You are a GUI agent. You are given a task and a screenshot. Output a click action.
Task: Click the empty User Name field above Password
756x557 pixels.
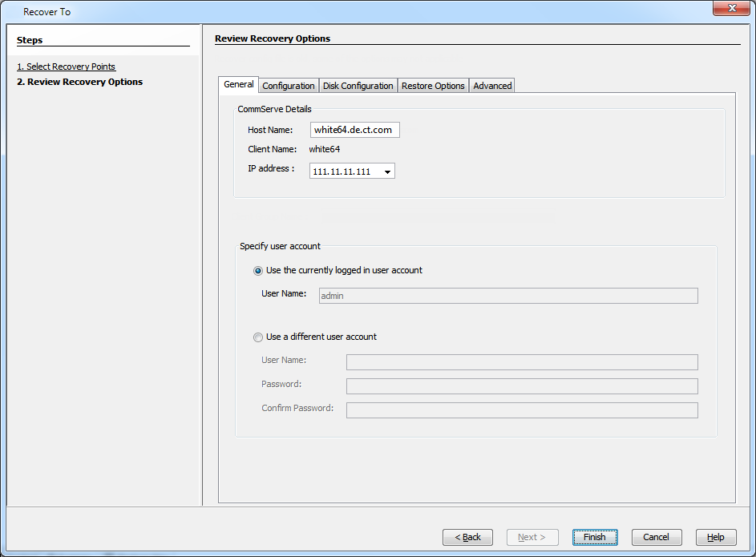tap(521, 362)
